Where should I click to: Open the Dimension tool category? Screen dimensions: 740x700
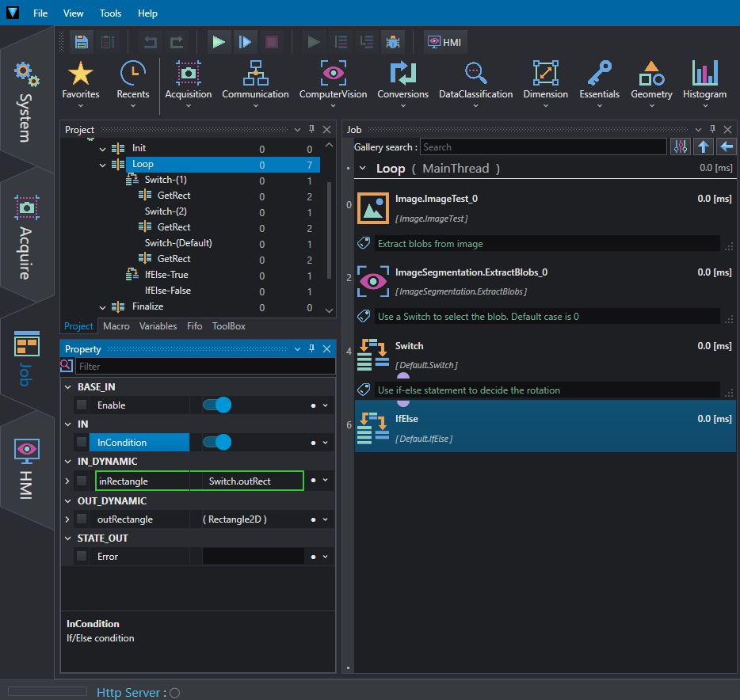[546, 84]
